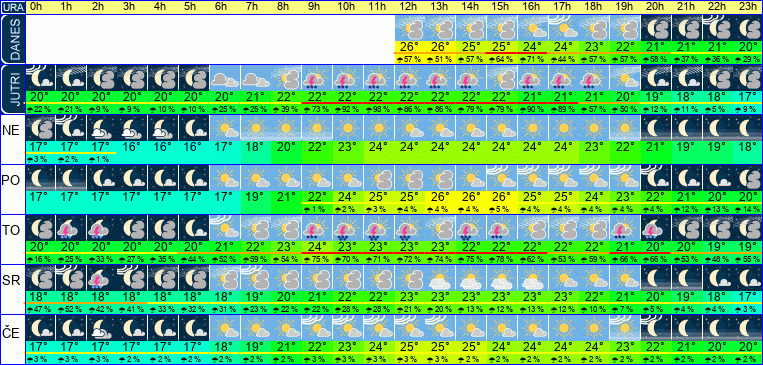The height and width of the screenshot is (365, 763).
Task: Select the windy icon for ČE at 9h
Action: pyautogui.click(x=317, y=328)
